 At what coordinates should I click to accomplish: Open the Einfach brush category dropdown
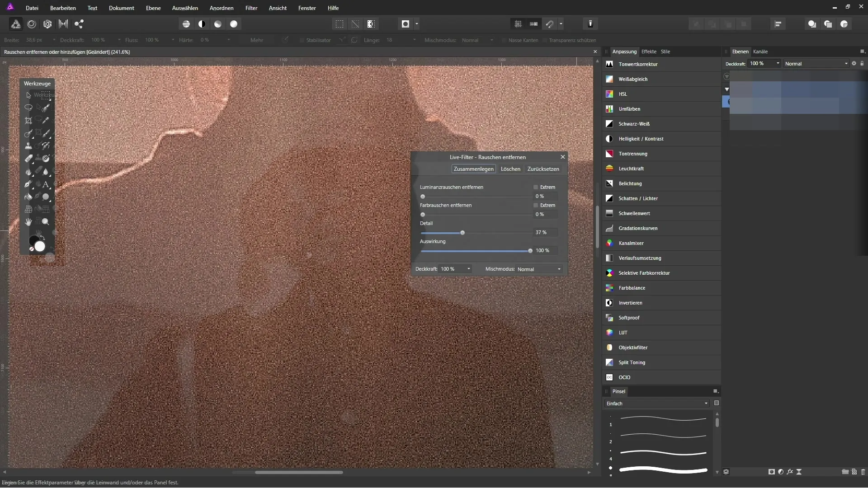(x=657, y=404)
